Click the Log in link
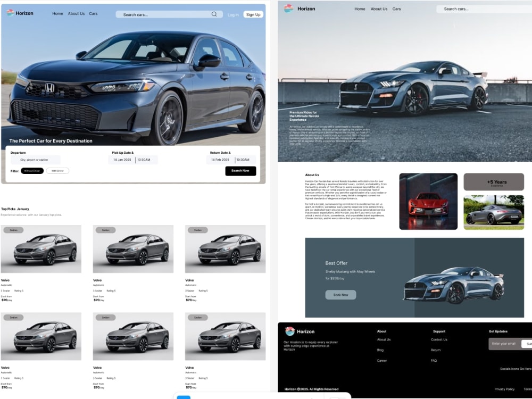This screenshot has width=532, height=399. tap(233, 15)
